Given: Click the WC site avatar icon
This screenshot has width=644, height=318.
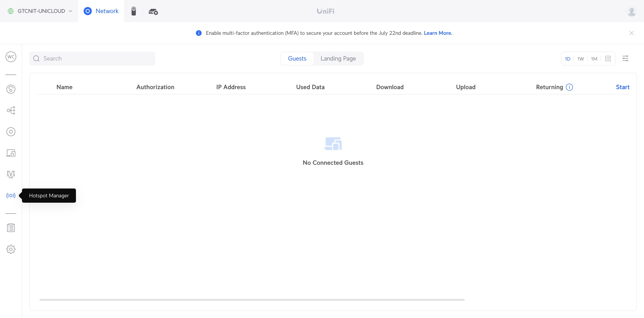Looking at the screenshot, I should [x=11, y=57].
